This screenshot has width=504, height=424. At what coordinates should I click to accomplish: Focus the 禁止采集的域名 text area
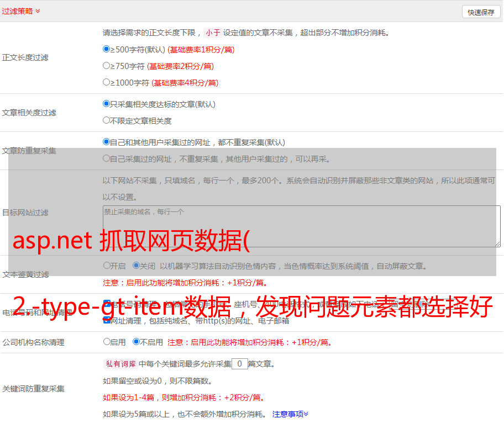pyautogui.click(x=302, y=226)
